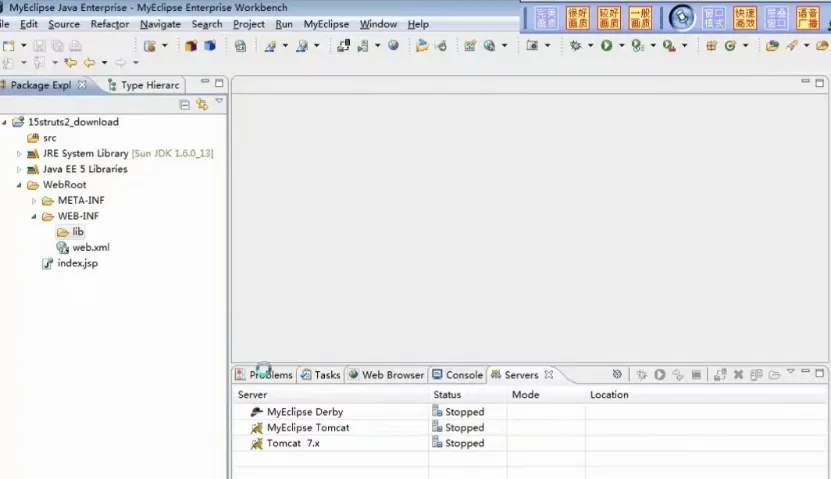Click the green circular refresh icon in main toolbar
The width and height of the screenshot is (831, 479).
[x=730, y=46]
